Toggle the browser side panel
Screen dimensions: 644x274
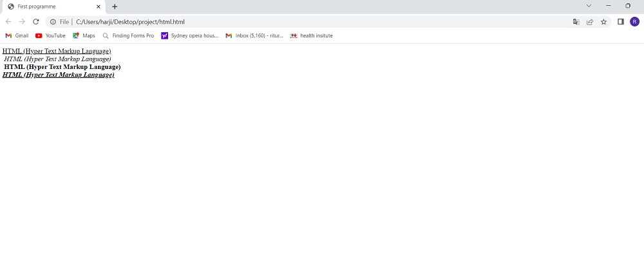pos(621,22)
